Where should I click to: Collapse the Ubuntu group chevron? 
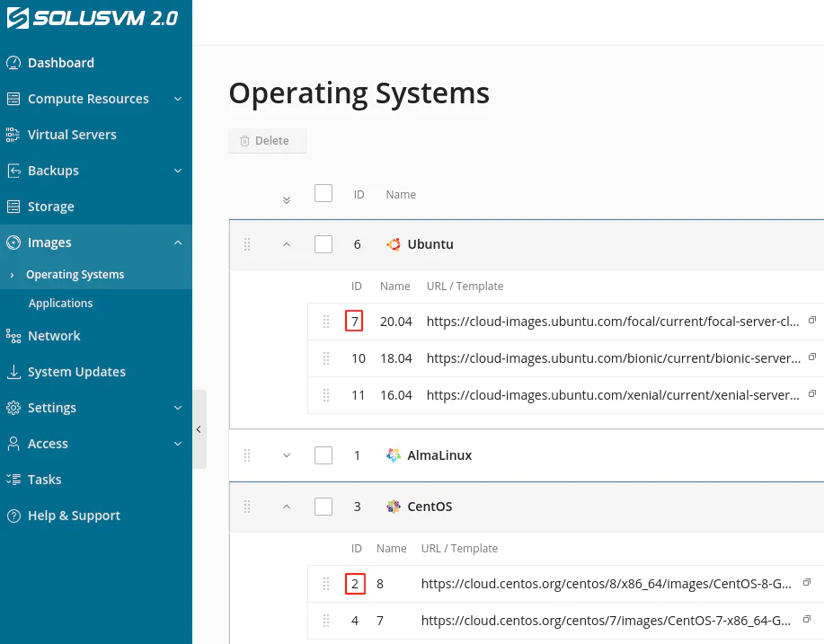(286, 243)
